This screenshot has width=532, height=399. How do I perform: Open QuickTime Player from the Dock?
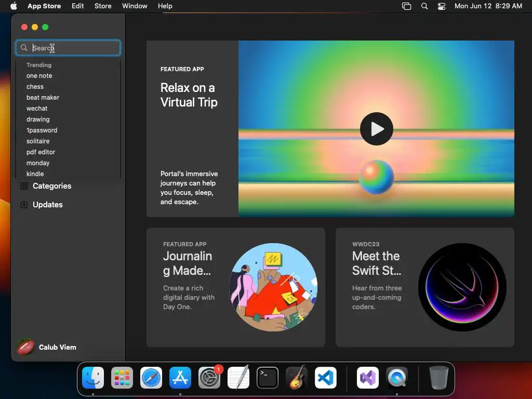click(397, 378)
